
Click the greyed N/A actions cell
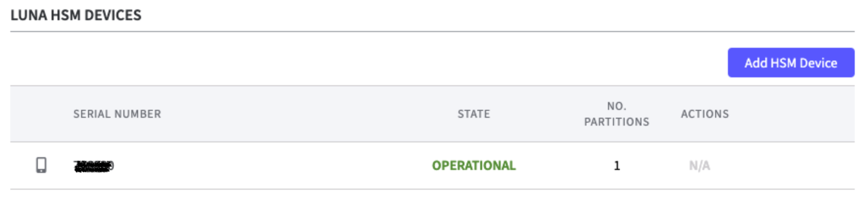[699, 166]
